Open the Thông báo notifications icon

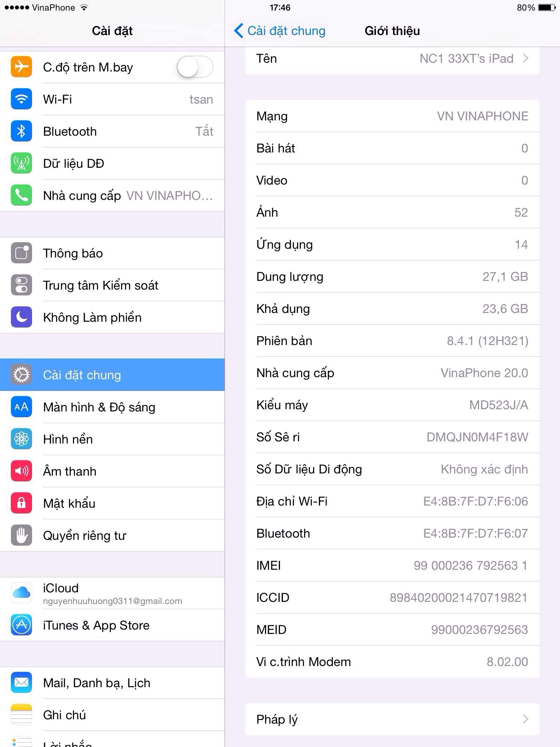click(22, 253)
